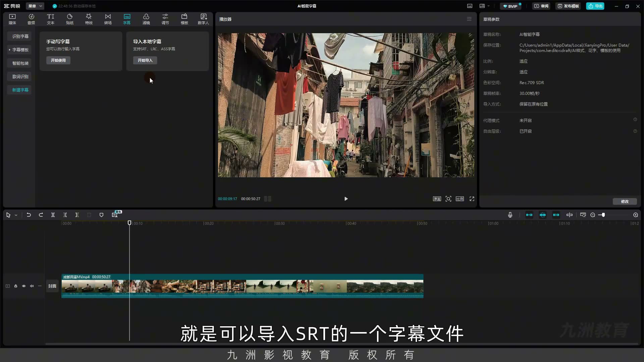Toggle auto snapping on timeline
The width and height of the screenshot is (644, 362).
pyautogui.click(x=543, y=215)
